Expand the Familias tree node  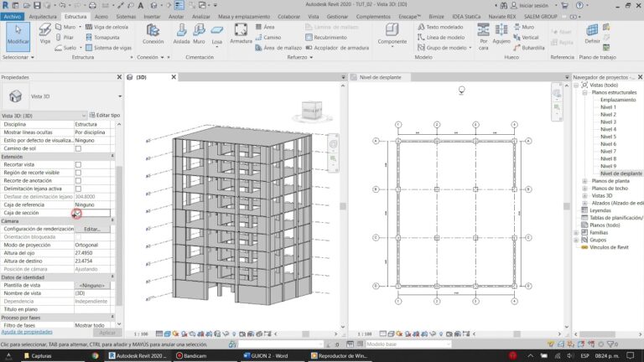tap(576, 233)
